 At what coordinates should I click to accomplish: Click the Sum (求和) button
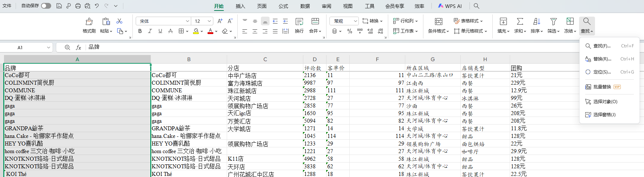tap(520, 25)
